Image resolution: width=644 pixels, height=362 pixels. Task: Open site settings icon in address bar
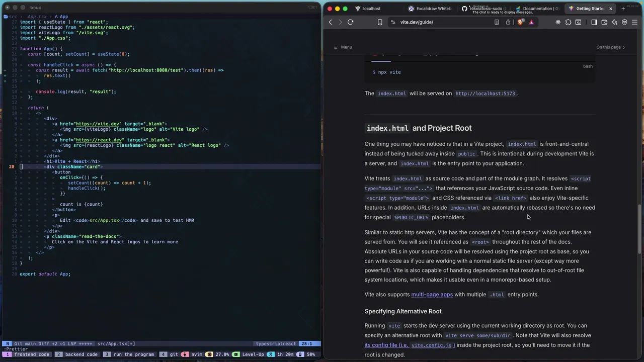coord(393,22)
